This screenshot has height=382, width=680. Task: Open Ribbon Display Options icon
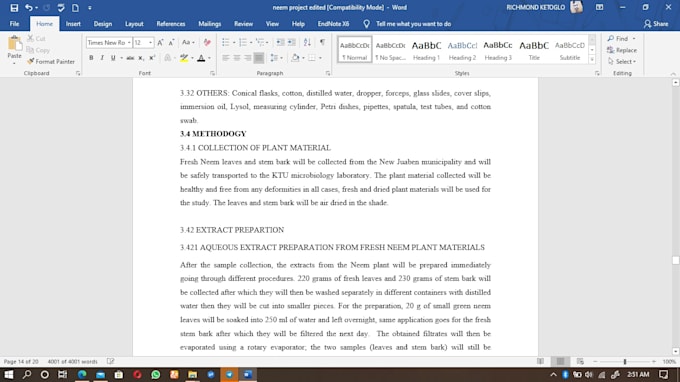point(599,7)
